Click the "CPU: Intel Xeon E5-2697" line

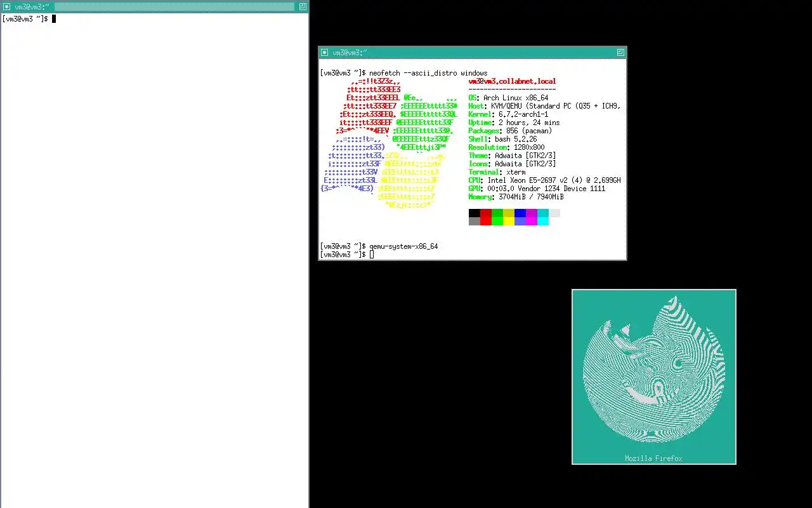coord(544,180)
